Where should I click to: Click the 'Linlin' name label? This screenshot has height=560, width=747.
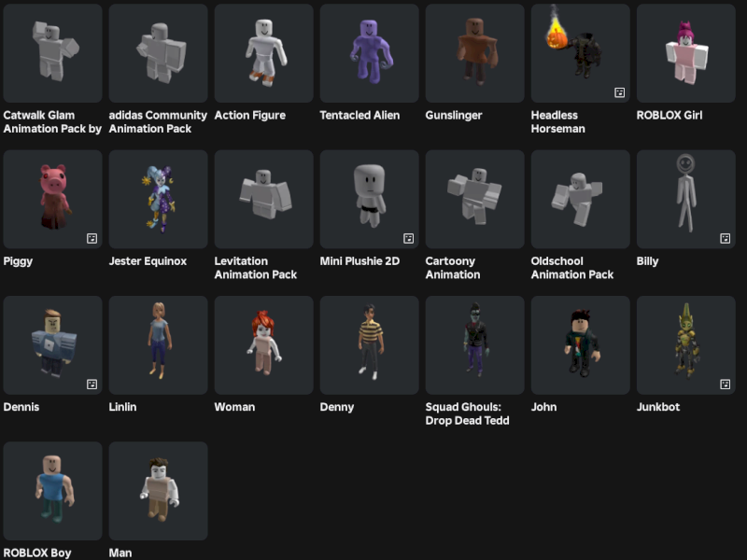[x=123, y=407]
